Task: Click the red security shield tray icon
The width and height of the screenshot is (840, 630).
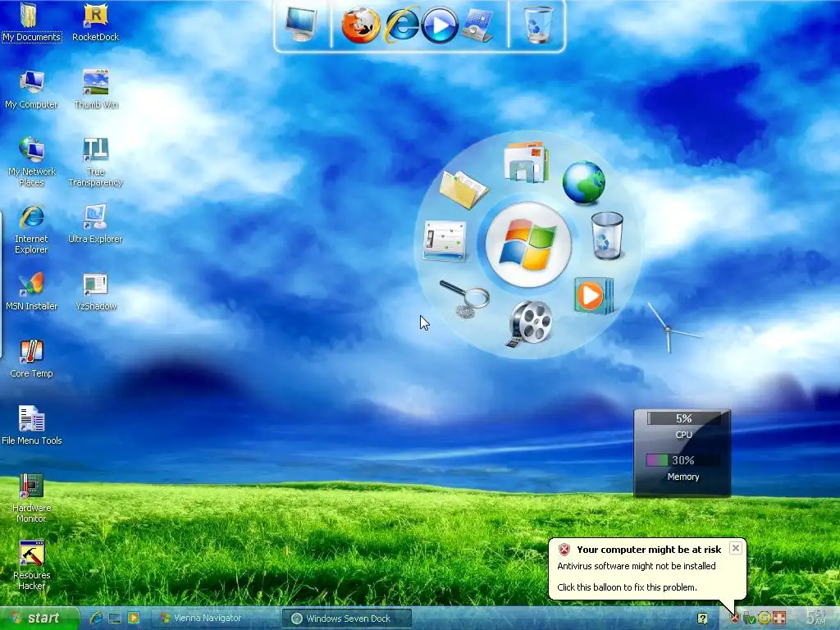Action: pos(735,619)
